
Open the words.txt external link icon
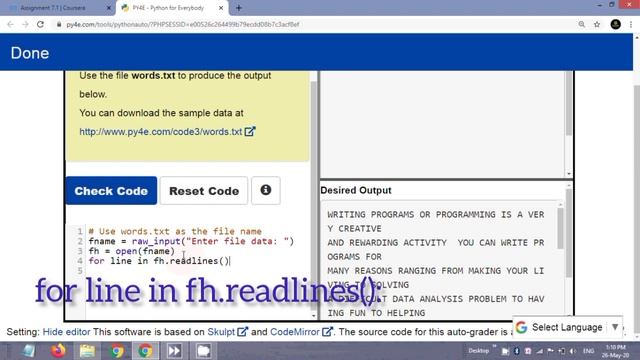click(250, 131)
